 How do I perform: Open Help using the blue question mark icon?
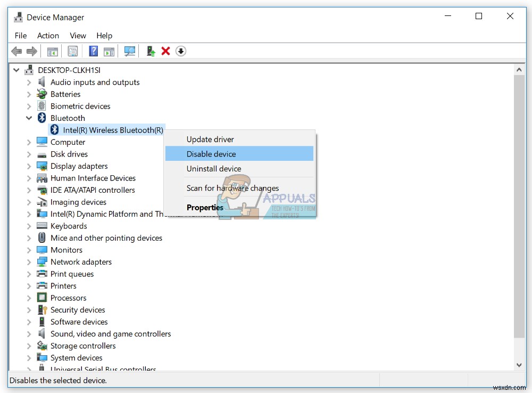(x=93, y=51)
